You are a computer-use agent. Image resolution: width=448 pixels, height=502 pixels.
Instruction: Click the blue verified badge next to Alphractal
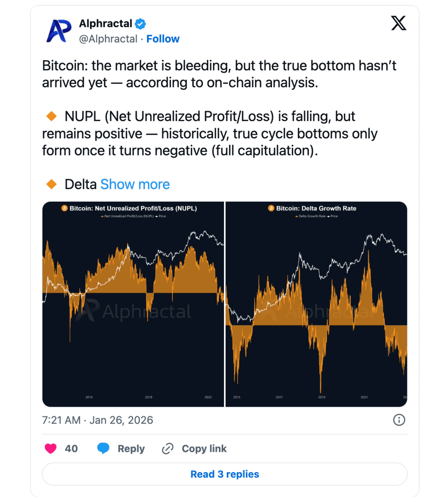point(140,23)
